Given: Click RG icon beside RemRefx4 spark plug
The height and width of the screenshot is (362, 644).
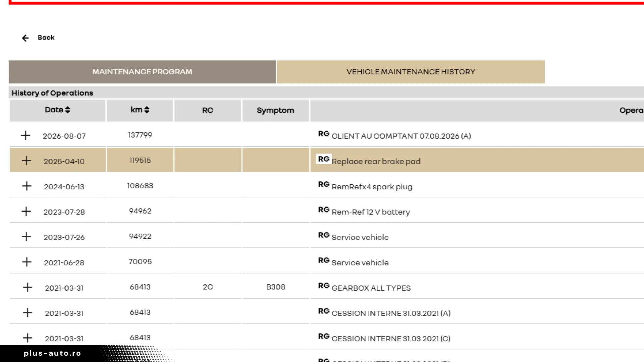Looking at the screenshot, I should tap(324, 184).
